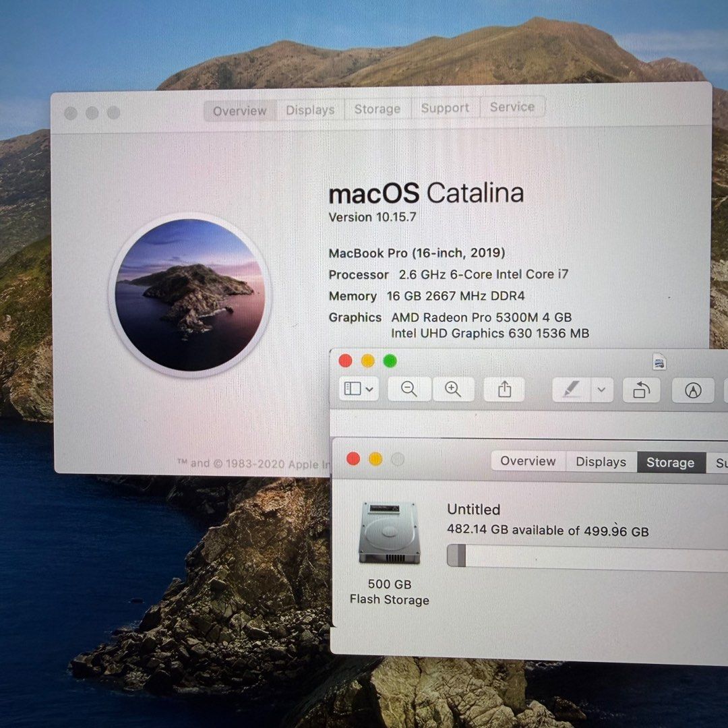The height and width of the screenshot is (728, 728).
Task: Click "16 GB 2667 MHz DDR4" memory value
Action: point(456,296)
